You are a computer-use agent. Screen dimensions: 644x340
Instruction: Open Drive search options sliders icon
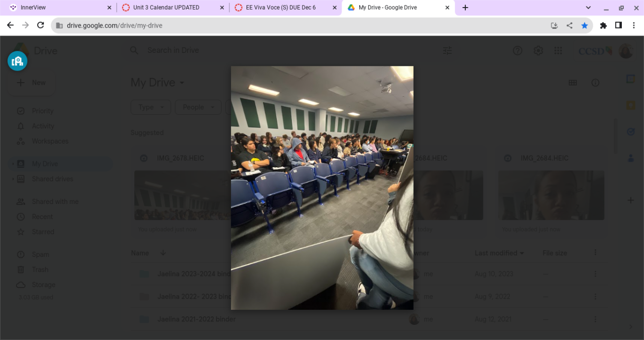tap(447, 50)
